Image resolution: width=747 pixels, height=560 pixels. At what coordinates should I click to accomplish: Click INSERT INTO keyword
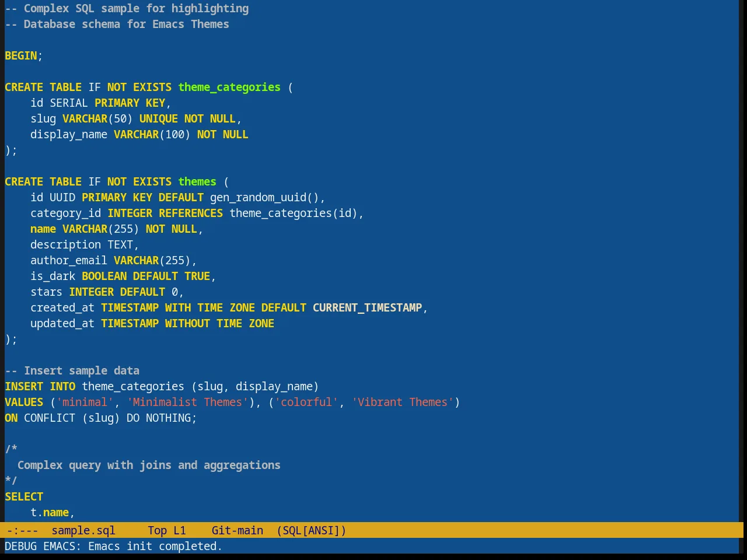tap(40, 386)
